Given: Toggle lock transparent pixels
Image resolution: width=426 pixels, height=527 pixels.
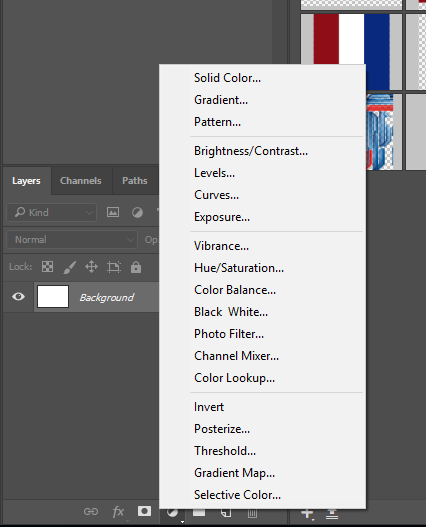Looking at the screenshot, I should 47,267.
